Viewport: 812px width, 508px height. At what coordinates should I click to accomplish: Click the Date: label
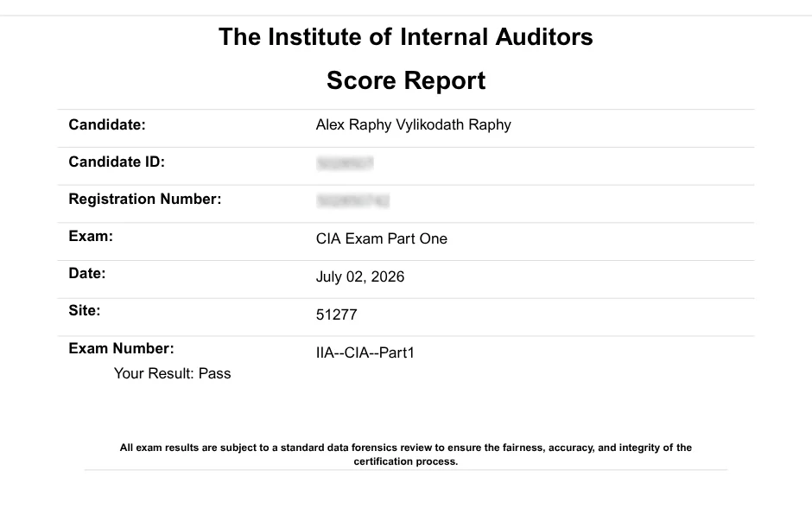(x=87, y=273)
